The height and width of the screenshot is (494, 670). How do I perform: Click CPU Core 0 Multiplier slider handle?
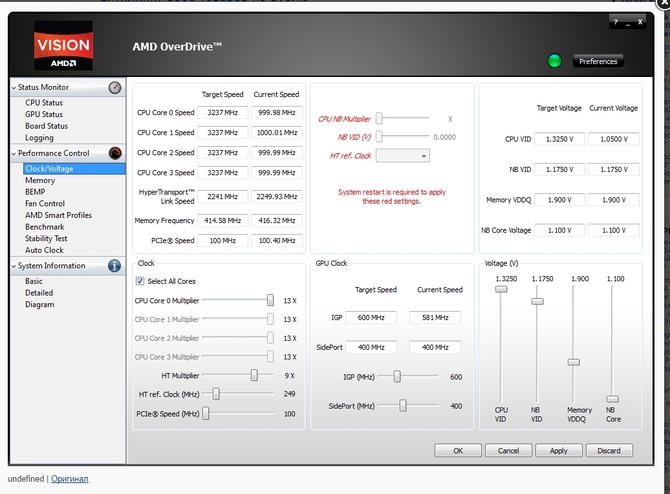pyautogui.click(x=270, y=300)
